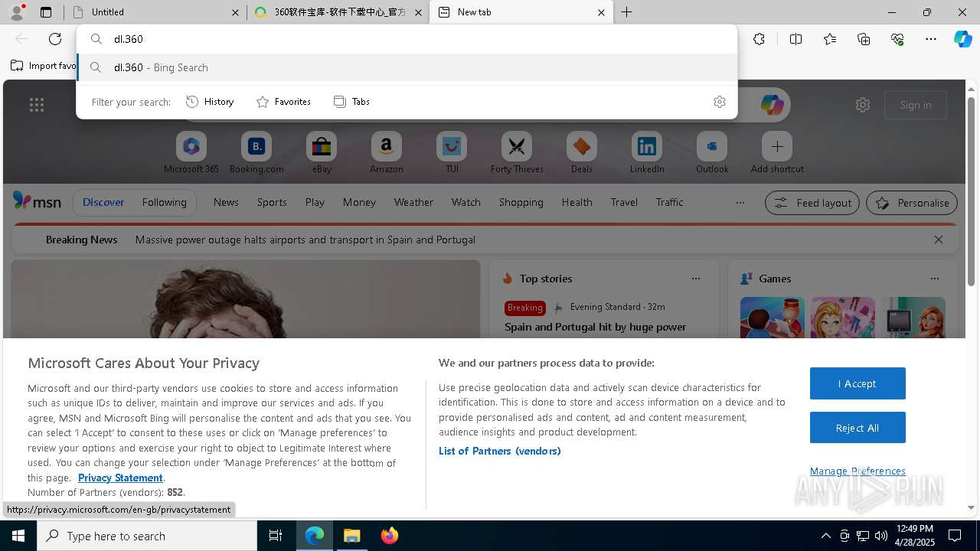Image resolution: width=980 pixels, height=551 pixels.
Task: Accept cookies with I Accept
Action: pos(857,383)
